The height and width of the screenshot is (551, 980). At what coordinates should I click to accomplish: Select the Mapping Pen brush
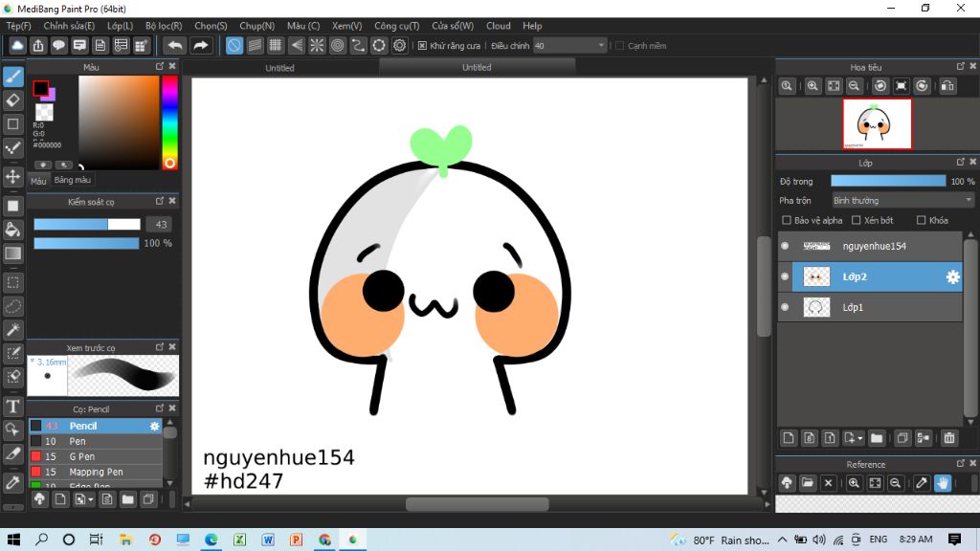pos(96,473)
